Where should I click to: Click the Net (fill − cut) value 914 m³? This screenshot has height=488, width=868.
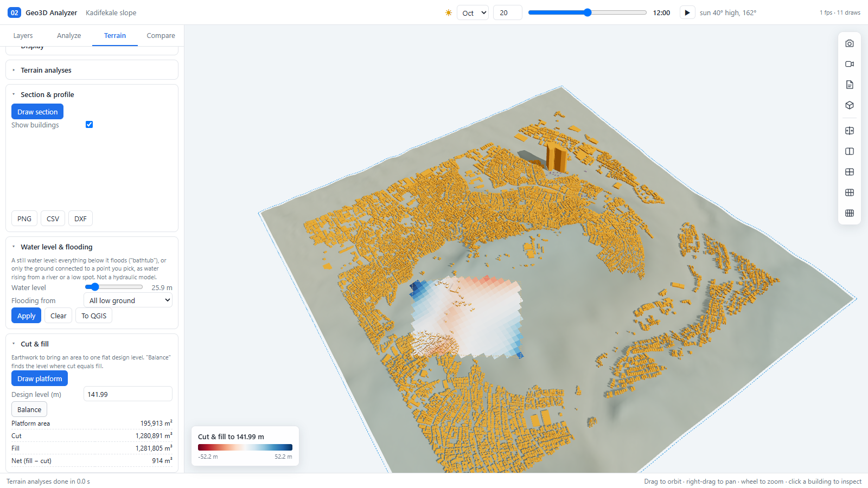pos(162,460)
